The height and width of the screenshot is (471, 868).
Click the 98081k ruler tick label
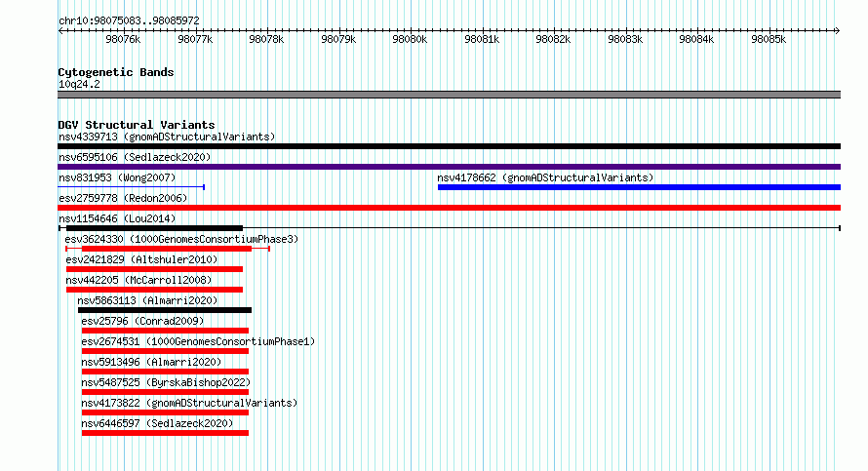coord(482,39)
